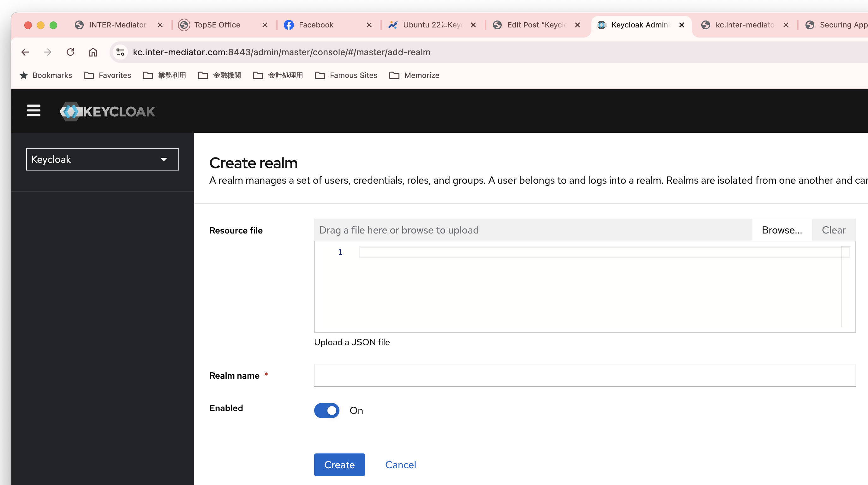868x485 pixels.
Task: Open the Memorize bookmarks folder
Action: [x=415, y=75]
